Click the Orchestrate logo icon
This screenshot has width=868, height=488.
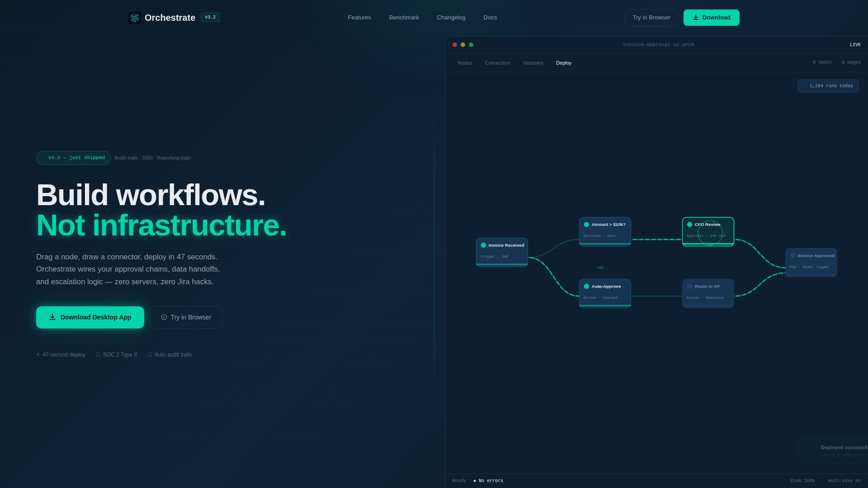pos(134,18)
